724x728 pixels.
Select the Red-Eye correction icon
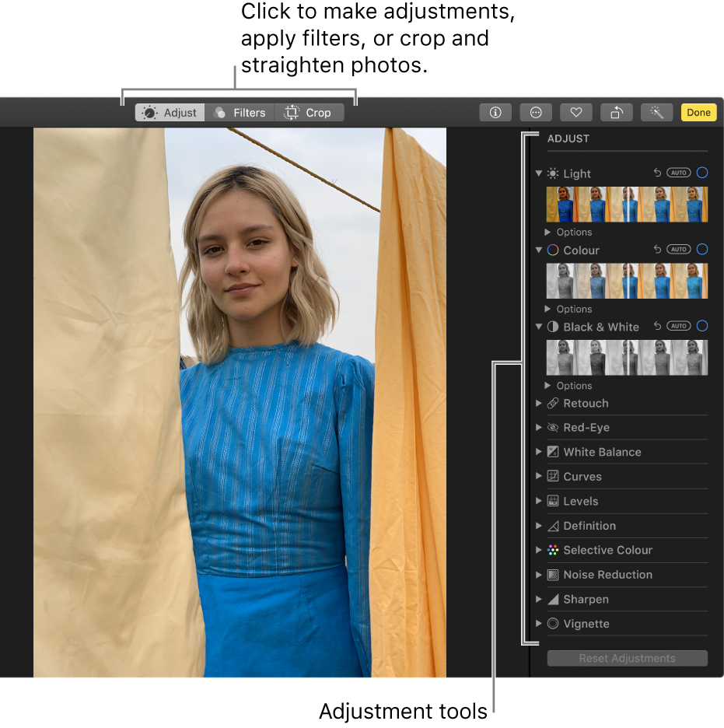pyautogui.click(x=553, y=427)
